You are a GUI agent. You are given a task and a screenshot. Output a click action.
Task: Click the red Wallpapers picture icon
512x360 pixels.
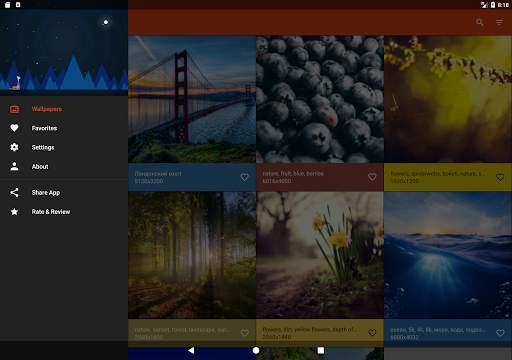click(14, 109)
